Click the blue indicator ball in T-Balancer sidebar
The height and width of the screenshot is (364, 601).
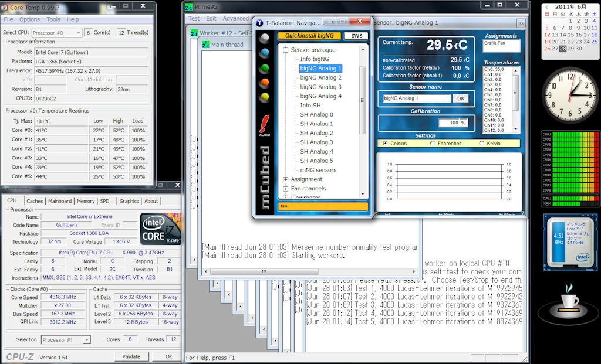265,53
